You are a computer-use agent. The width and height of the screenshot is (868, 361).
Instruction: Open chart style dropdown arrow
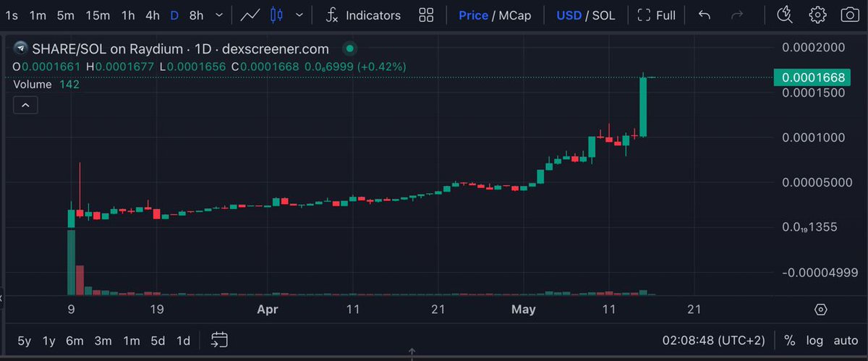coord(299,15)
